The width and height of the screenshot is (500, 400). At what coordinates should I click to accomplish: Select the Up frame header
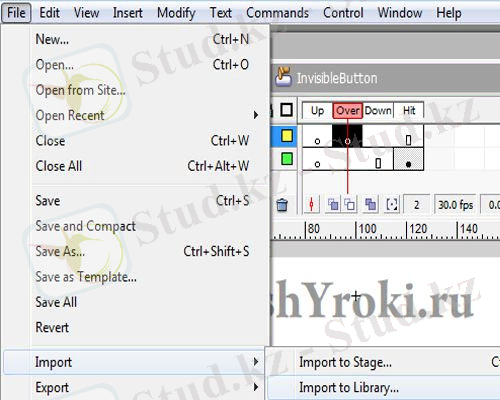[317, 110]
